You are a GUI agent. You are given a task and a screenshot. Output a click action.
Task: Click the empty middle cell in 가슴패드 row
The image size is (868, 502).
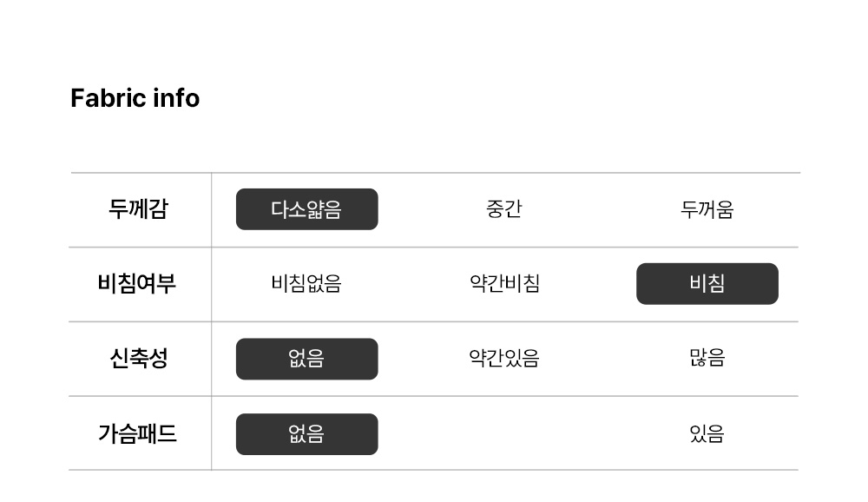pos(504,434)
